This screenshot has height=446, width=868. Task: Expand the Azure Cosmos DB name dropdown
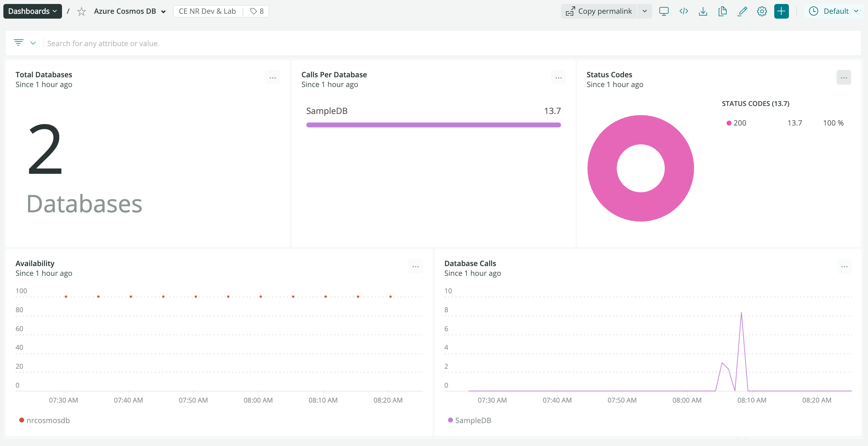pyautogui.click(x=163, y=12)
